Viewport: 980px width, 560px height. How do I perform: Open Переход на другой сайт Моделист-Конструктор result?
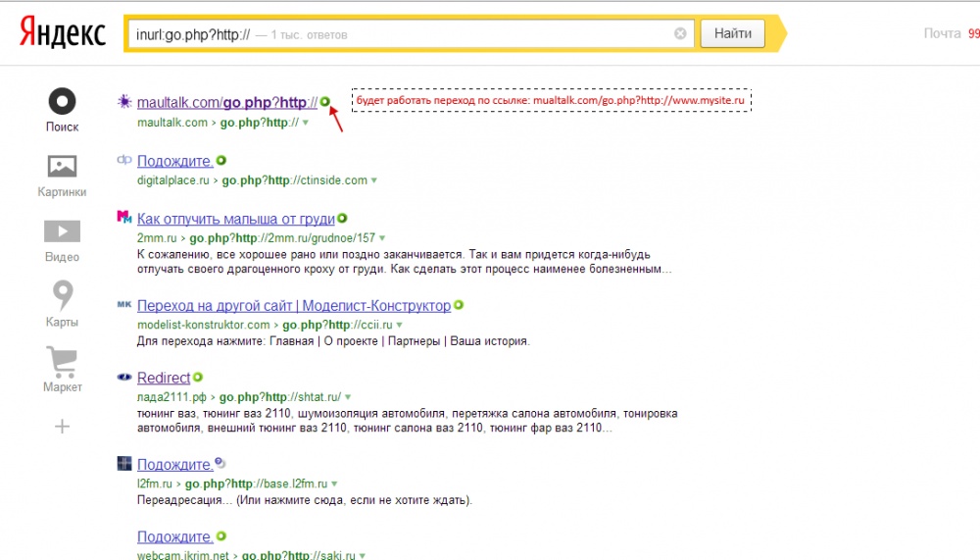[294, 305]
